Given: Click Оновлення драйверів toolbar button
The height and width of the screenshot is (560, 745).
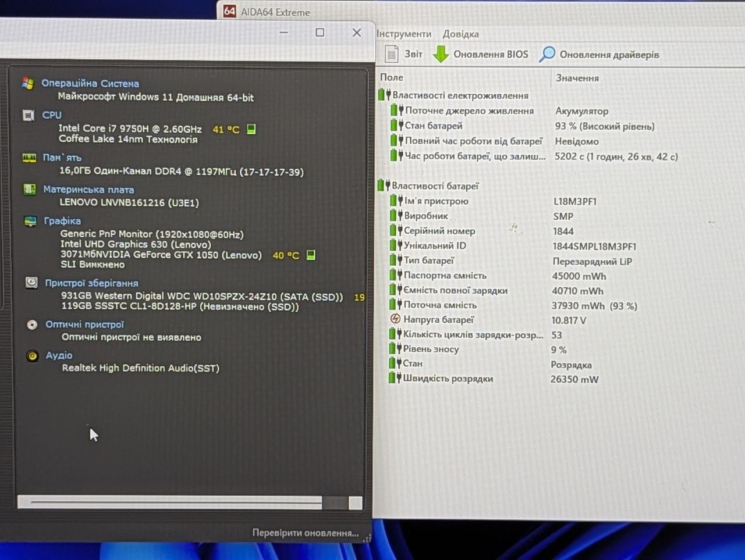Looking at the screenshot, I should [599, 54].
